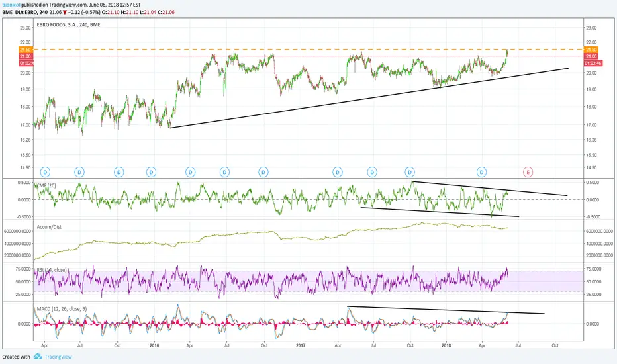This screenshot has height=364, width=617.
Task: Click the 2018 label on the time axis
Action: [446, 345]
